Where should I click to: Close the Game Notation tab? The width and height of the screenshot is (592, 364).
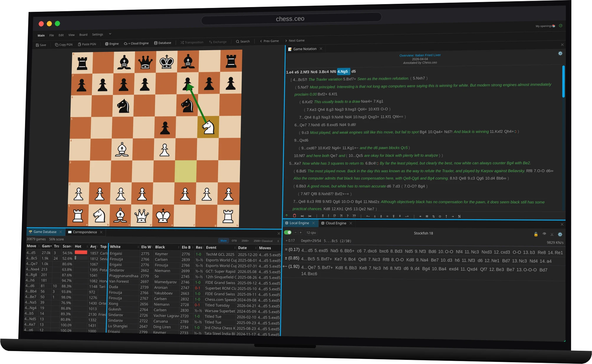click(x=321, y=49)
